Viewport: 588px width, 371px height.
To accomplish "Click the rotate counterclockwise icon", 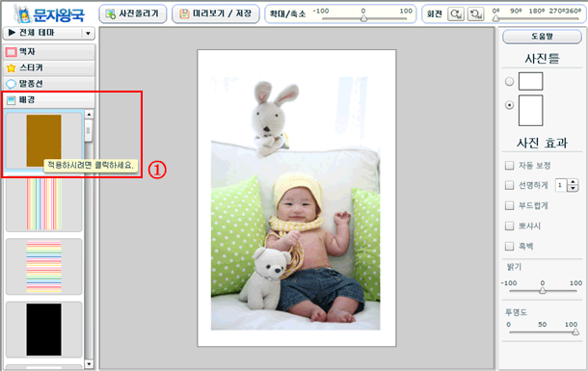I will click(475, 14).
